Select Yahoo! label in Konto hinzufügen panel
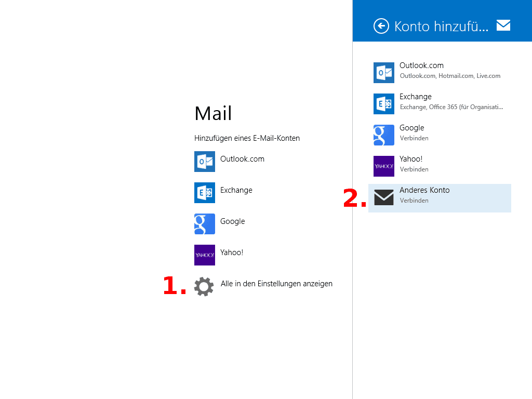Screen dimensions: 532x399 point(411,159)
